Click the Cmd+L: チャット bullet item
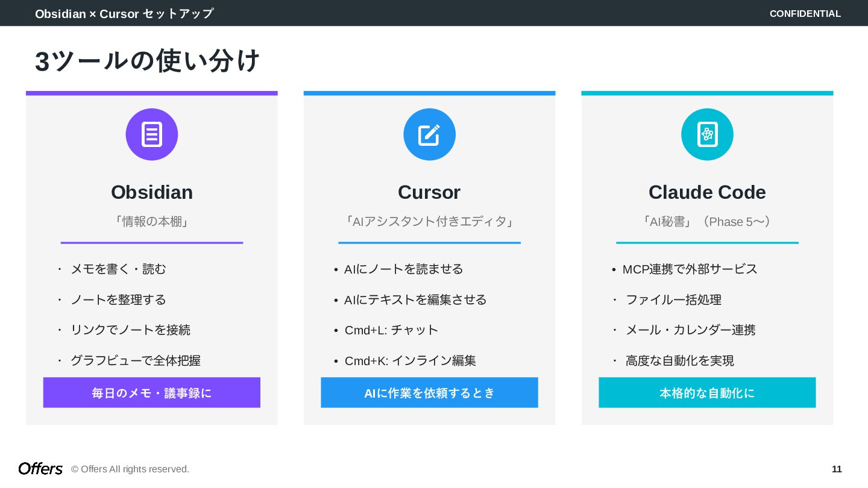This screenshot has height=488, width=868. [x=391, y=330]
